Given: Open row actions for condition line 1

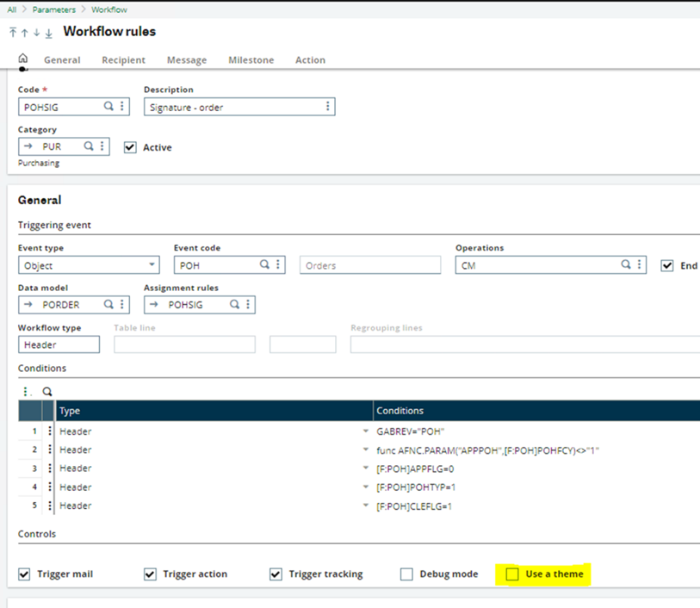Looking at the screenshot, I should click(x=49, y=431).
